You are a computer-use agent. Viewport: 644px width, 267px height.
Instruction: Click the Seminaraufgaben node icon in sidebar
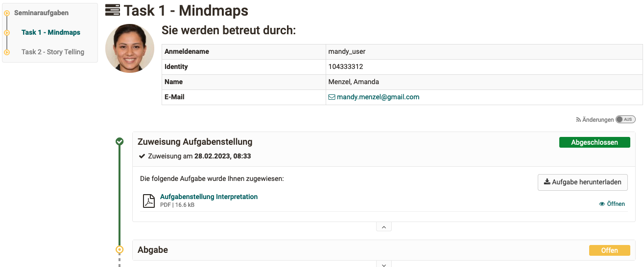pyautogui.click(x=7, y=13)
